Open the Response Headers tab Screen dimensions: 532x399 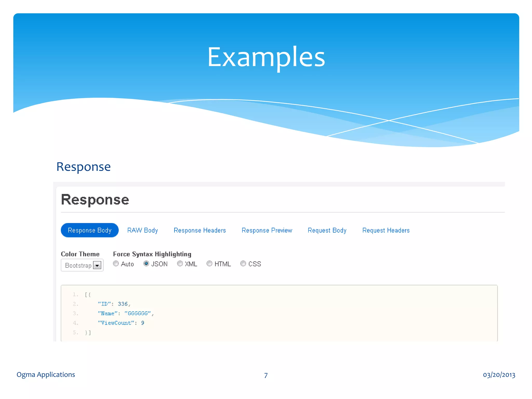pyautogui.click(x=200, y=230)
